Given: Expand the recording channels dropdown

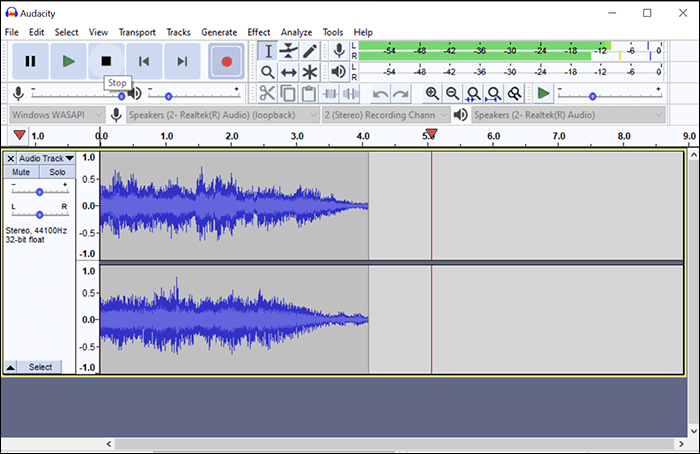Looking at the screenshot, I should [x=384, y=114].
